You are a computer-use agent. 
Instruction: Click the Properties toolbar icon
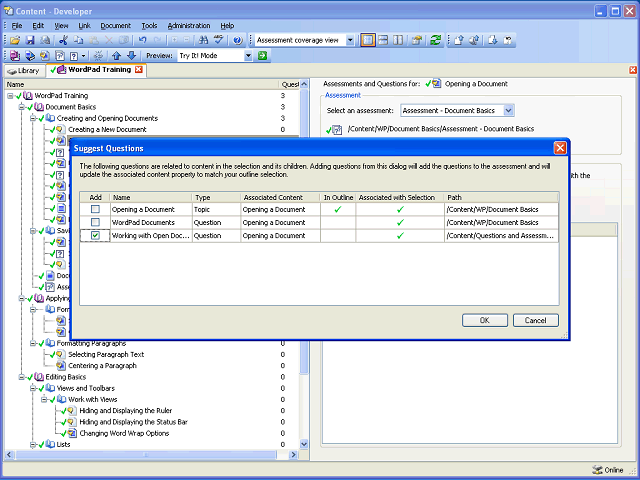click(416, 40)
